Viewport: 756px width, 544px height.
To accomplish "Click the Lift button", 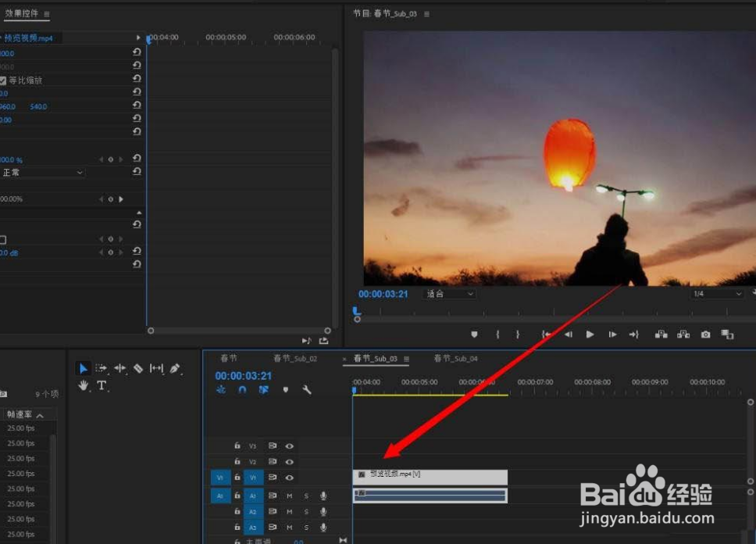I will coord(661,335).
